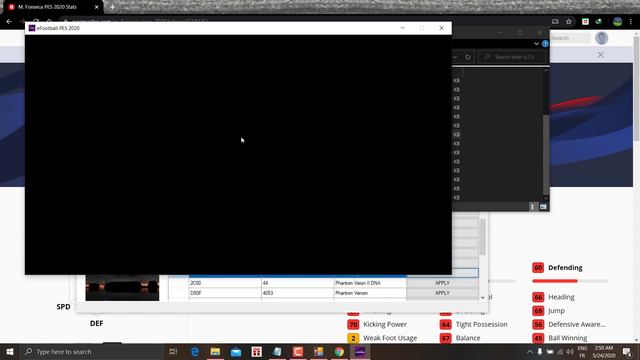The image size is (640, 360).
Task: Open the Mail app on the taskbar
Action: [236, 351]
